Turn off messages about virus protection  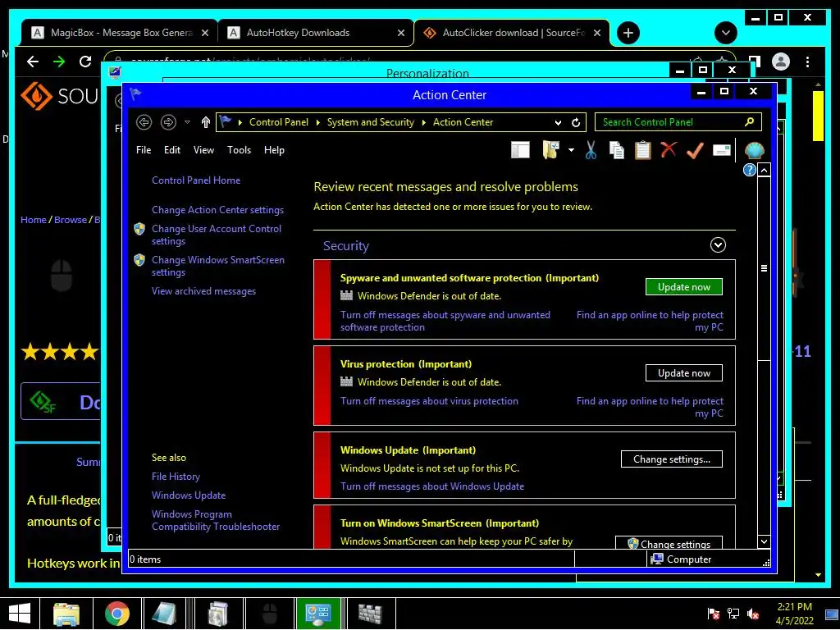coord(429,401)
